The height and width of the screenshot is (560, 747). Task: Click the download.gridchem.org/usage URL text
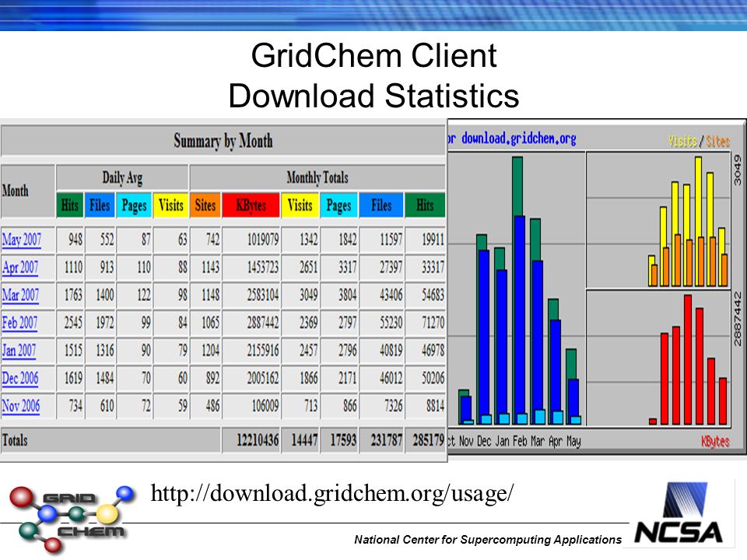(332, 493)
